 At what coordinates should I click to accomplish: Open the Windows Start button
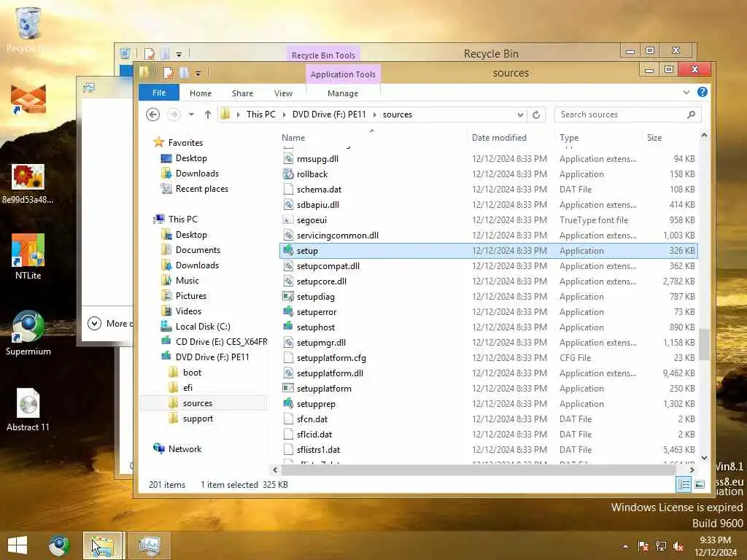pyautogui.click(x=18, y=545)
